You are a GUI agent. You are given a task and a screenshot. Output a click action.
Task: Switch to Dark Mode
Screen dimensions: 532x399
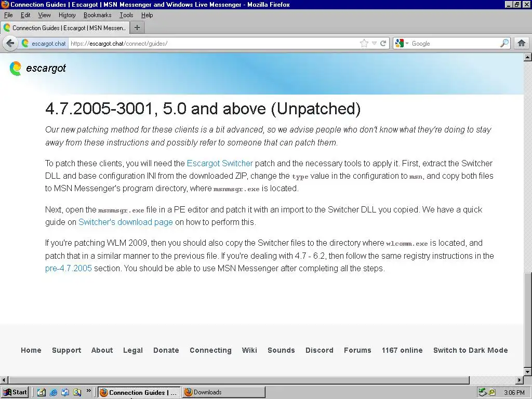click(470, 350)
